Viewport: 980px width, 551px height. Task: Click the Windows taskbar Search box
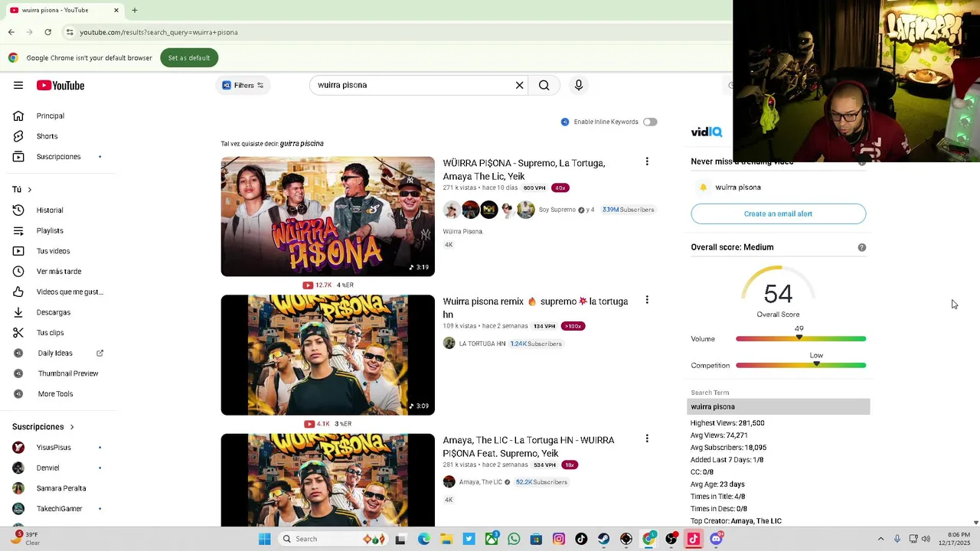332,539
